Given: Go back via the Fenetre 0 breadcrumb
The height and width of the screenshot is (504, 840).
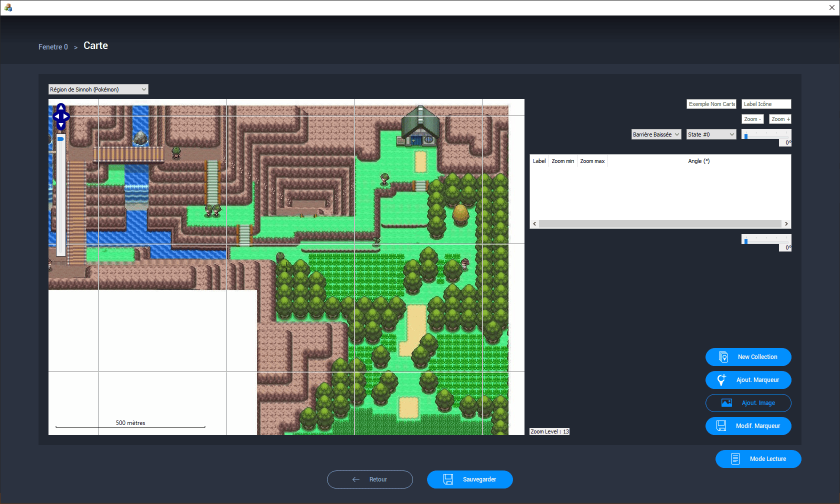Looking at the screenshot, I should coord(53,47).
